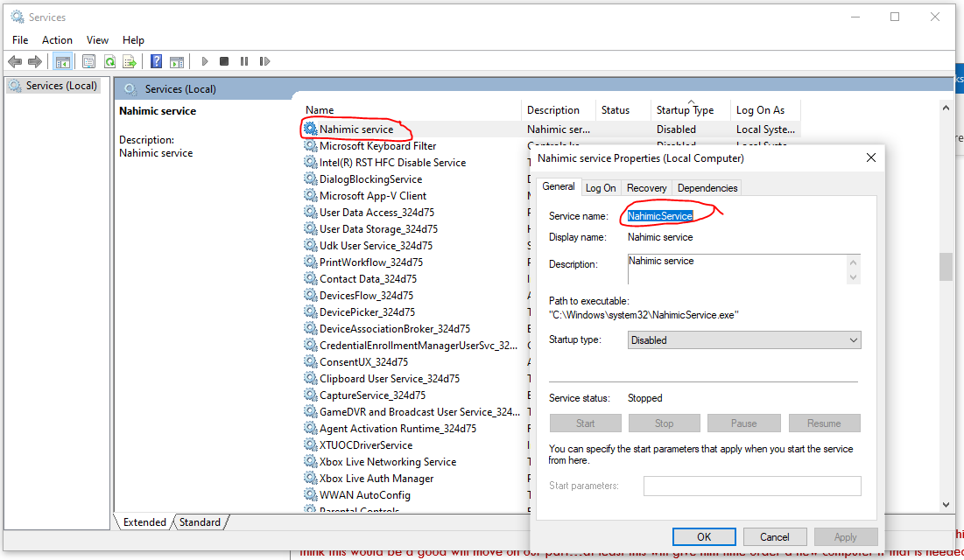Screen dimensions: 964x560
Task: Click Services title bar gear icon
Action: [x=18, y=17]
